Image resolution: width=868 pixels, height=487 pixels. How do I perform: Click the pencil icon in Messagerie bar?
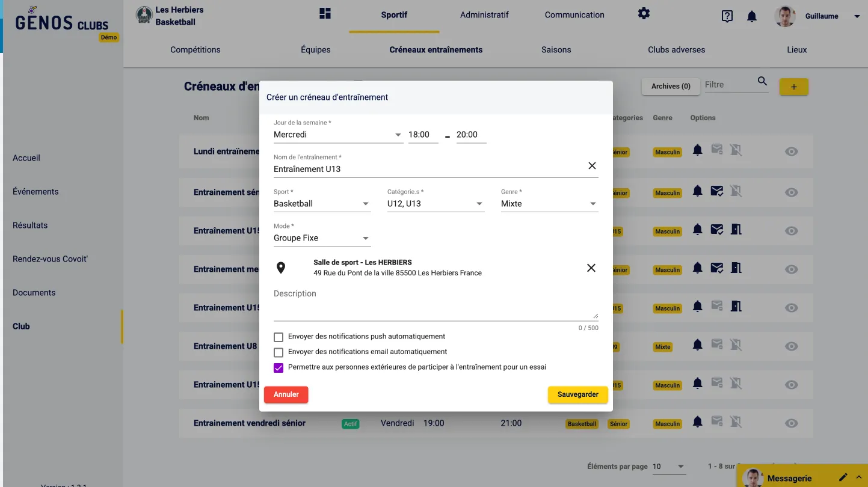tap(843, 477)
